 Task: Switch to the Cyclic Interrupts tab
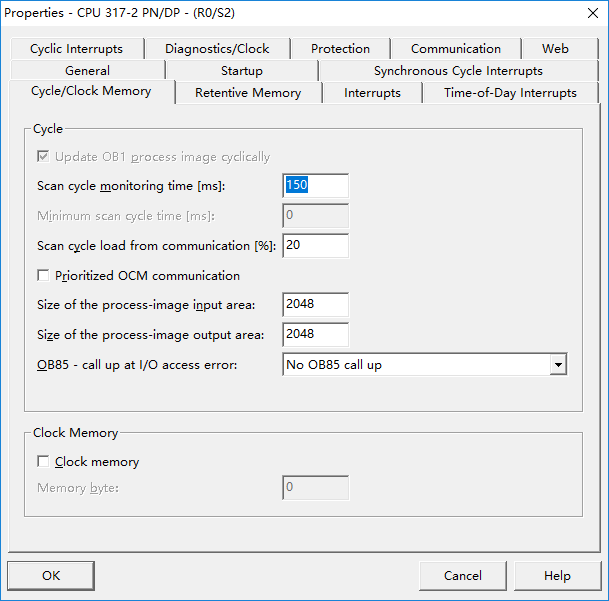(76, 48)
